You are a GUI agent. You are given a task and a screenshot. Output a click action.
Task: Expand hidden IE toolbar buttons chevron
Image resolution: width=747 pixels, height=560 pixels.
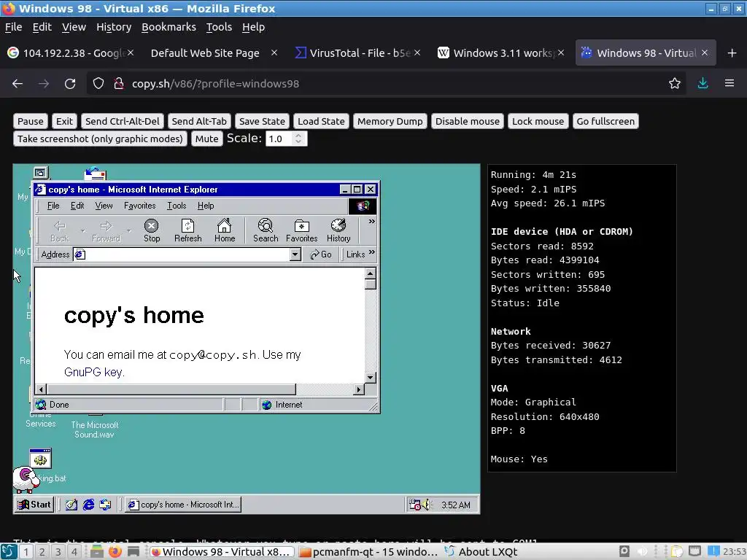(x=371, y=222)
